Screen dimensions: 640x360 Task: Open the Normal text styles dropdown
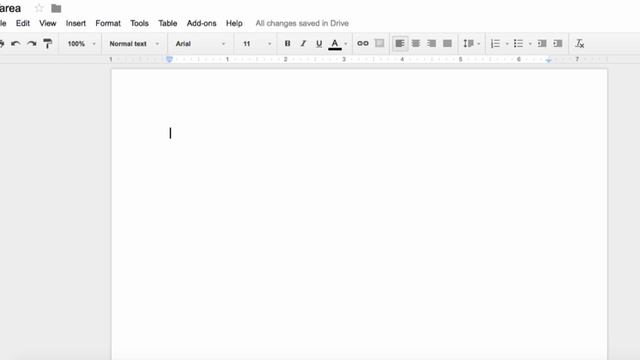point(133,44)
